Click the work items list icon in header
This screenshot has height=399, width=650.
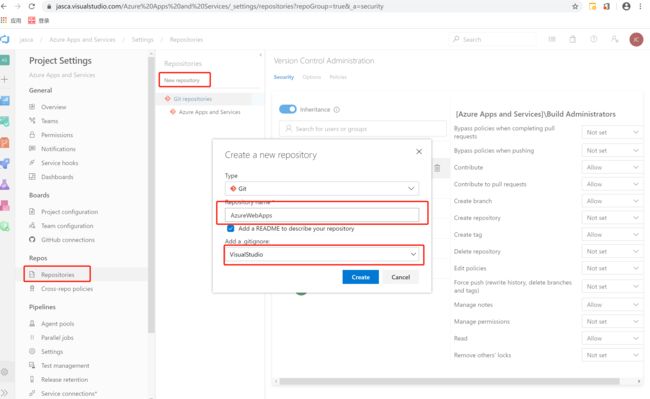tap(552, 39)
